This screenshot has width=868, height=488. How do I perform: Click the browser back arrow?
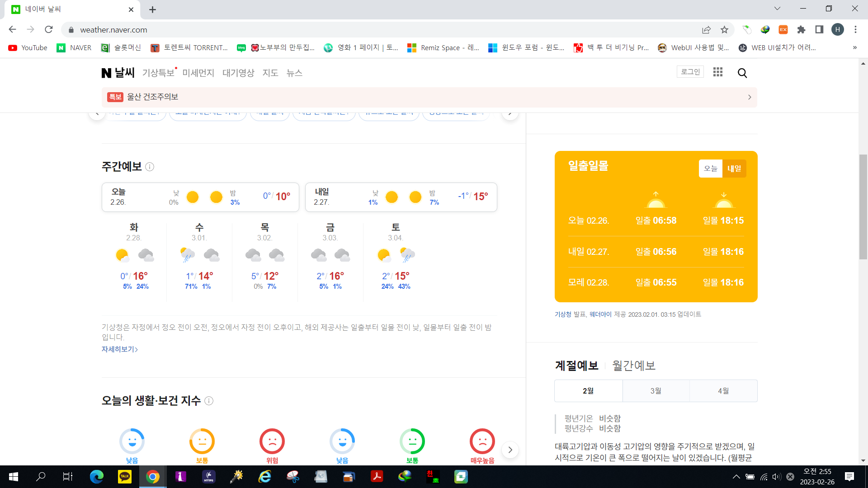click(12, 29)
